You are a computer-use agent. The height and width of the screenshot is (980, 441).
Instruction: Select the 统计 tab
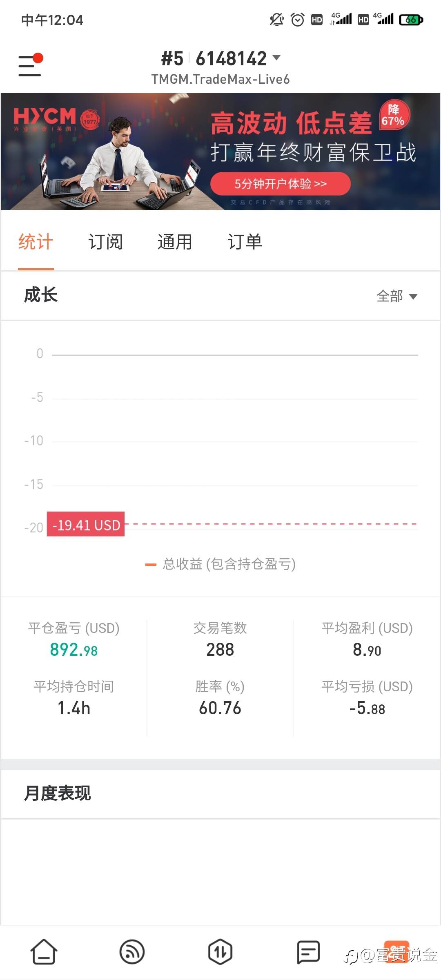tap(36, 242)
